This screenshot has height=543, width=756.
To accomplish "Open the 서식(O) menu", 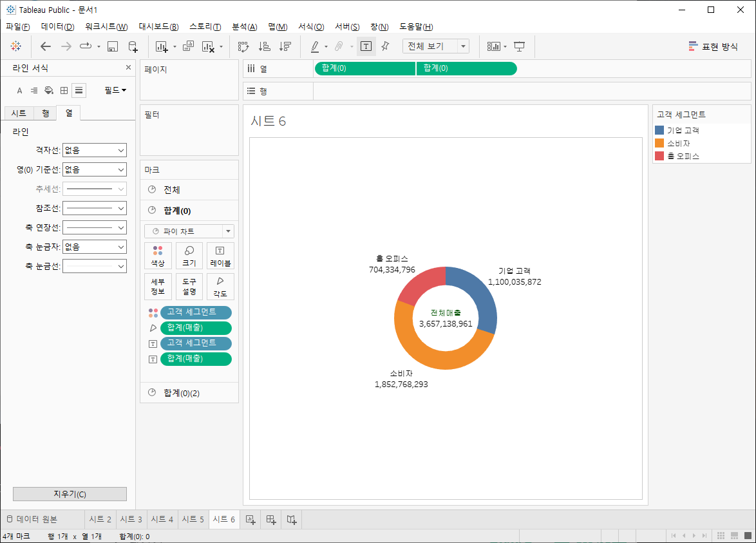I will 311,27.
